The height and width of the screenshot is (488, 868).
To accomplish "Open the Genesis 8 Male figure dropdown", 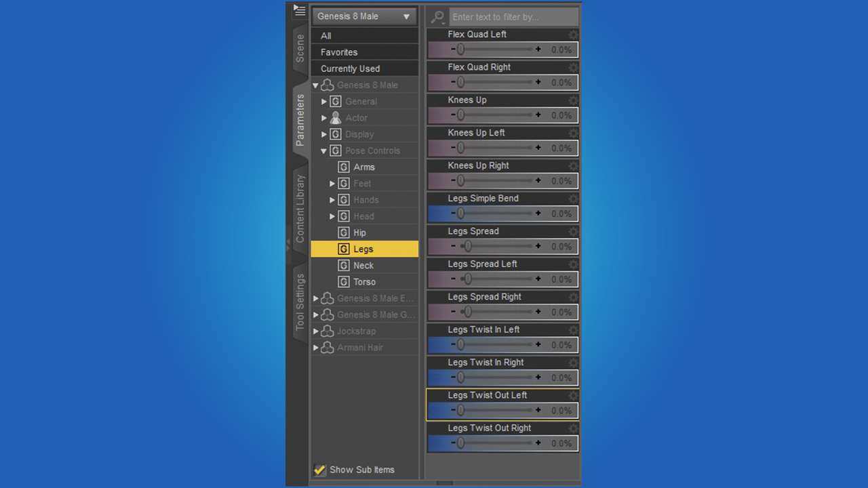I will pos(365,16).
